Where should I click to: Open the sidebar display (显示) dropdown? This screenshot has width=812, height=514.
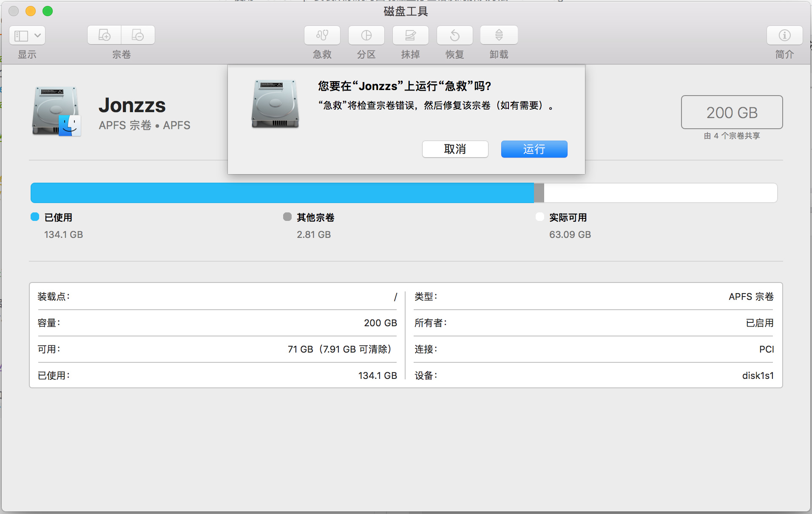pos(27,35)
